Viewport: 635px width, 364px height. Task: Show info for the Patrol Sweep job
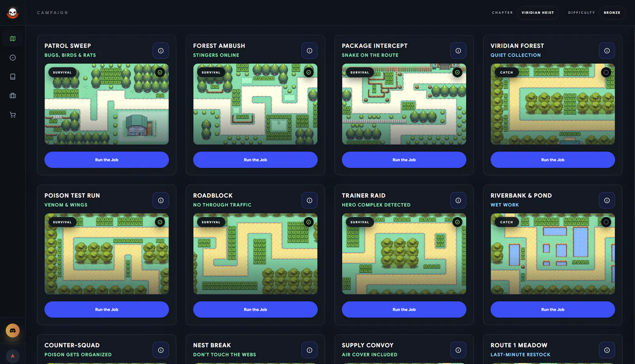click(161, 51)
